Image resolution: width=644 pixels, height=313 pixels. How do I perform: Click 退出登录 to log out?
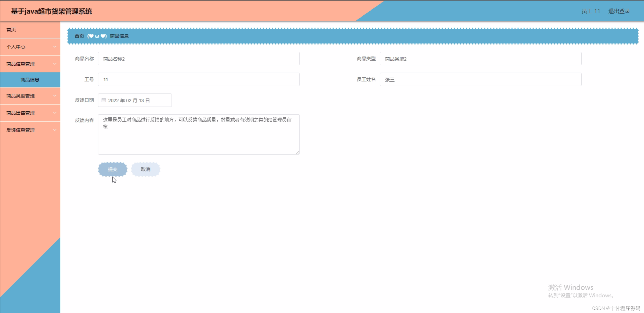(619, 11)
